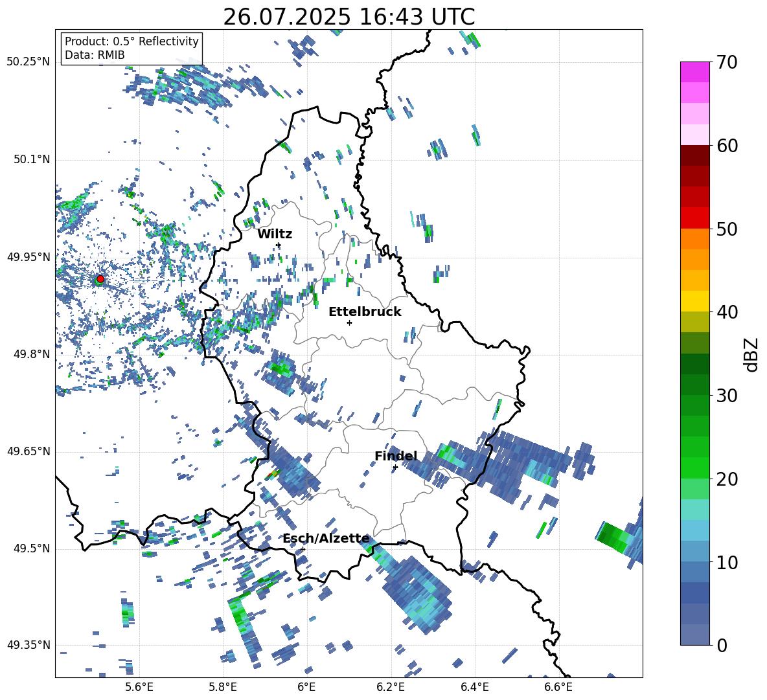Click the Wiltz cross marker
767x700 pixels.
pos(279,245)
